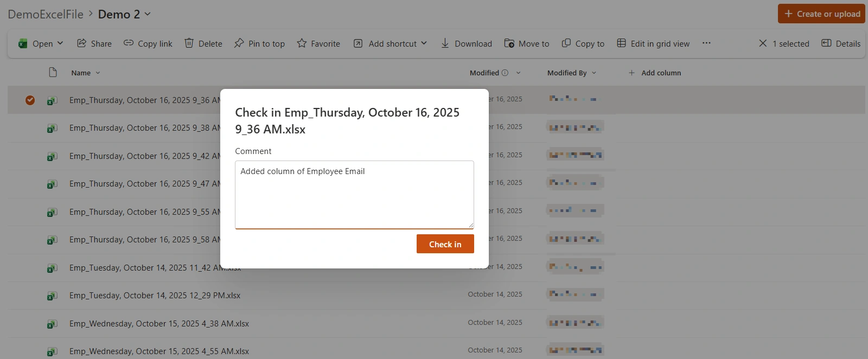The height and width of the screenshot is (359, 868).
Task: Uncheck the selected first file's circle checkbox
Action: click(30, 100)
